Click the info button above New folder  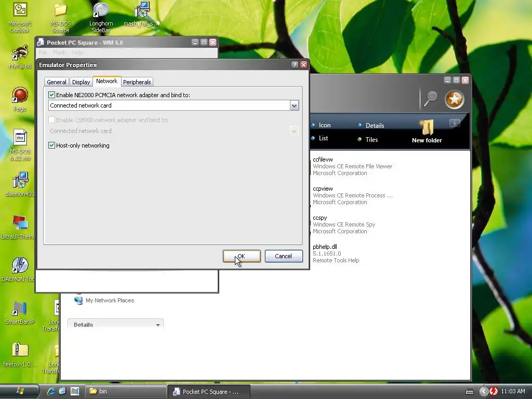tap(455, 123)
